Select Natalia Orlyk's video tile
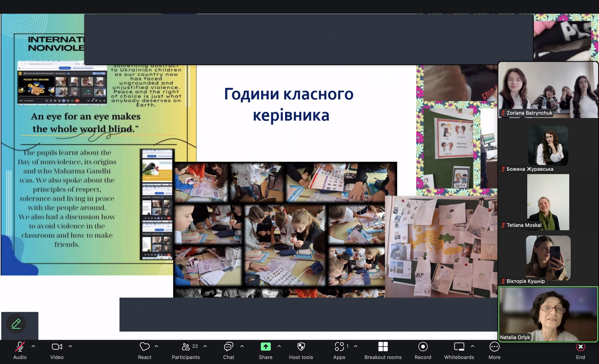The width and height of the screenshot is (599, 364). [548, 314]
